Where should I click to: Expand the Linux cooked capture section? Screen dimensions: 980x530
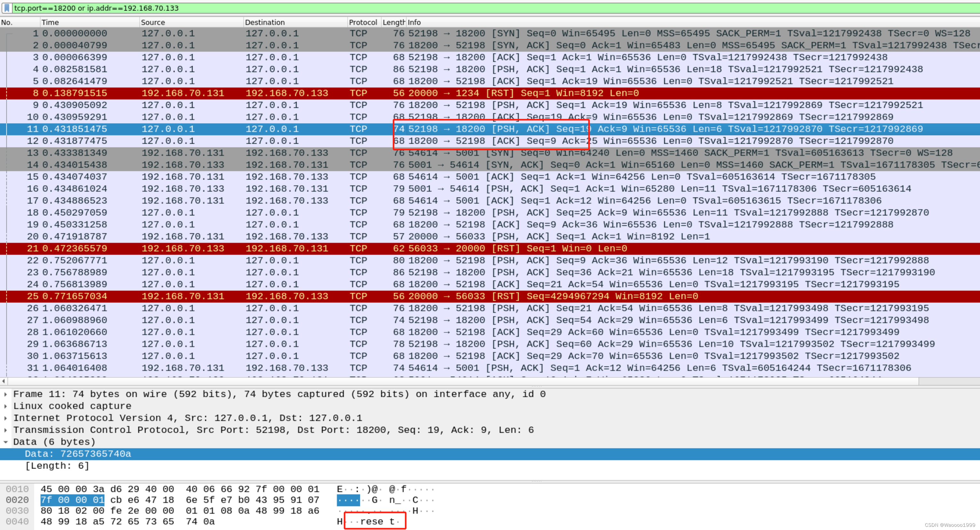pos(5,406)
